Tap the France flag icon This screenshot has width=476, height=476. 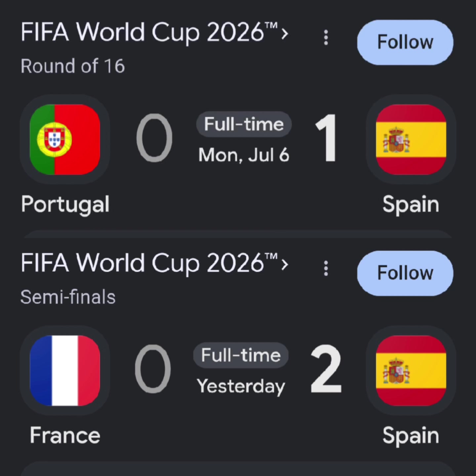[65, 370]
